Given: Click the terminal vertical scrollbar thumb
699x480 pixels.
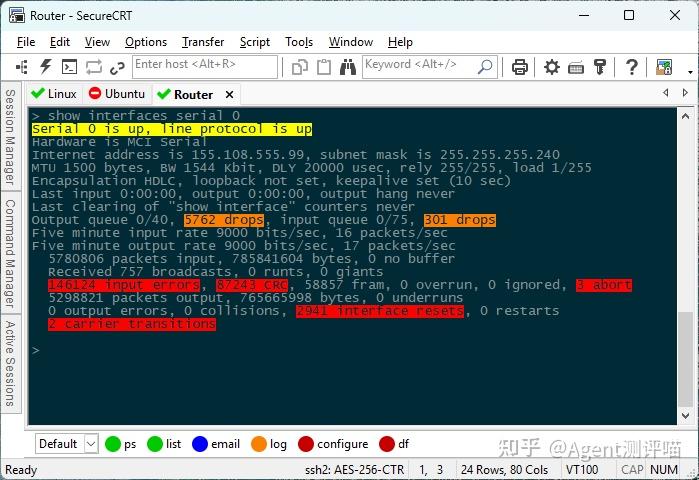Looking at the screenshot, I should pyautogui.click(x=685, y=359).
